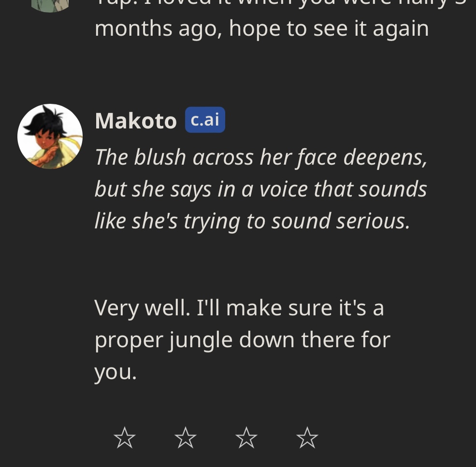Select the line "but she says in a voice that sounds"
Screen dimensions: 476x467
pyautogui.click(x=260, y=189)
